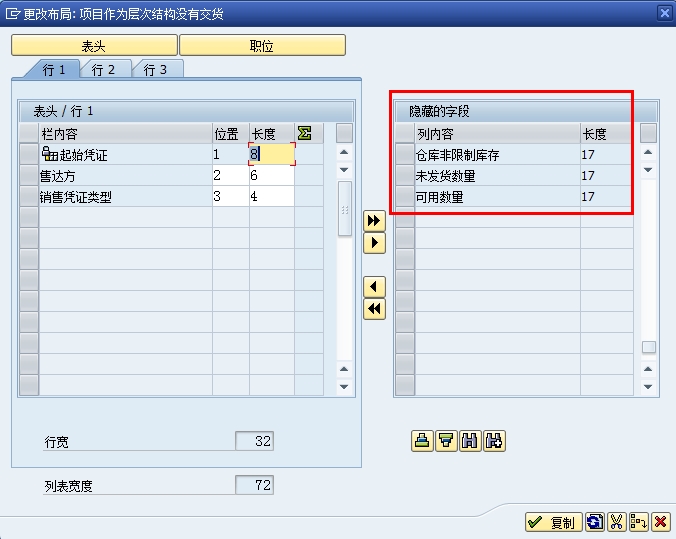
Task: Click the red X cancel icon at bottom
Action: click(660, 522)
